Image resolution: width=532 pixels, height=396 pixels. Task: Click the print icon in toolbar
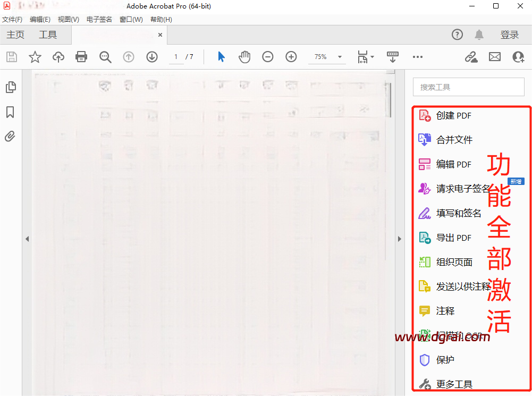coord(81,57)
